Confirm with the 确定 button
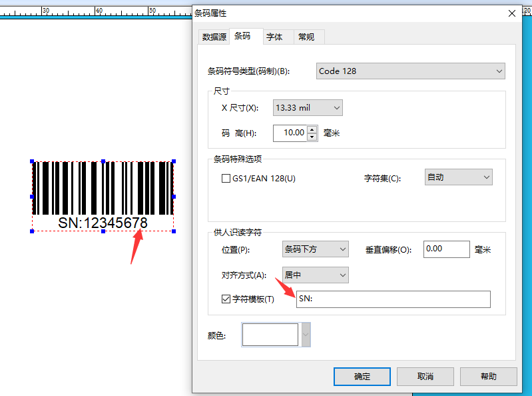Viewport: 532px width, 396px height. point(362,376)
